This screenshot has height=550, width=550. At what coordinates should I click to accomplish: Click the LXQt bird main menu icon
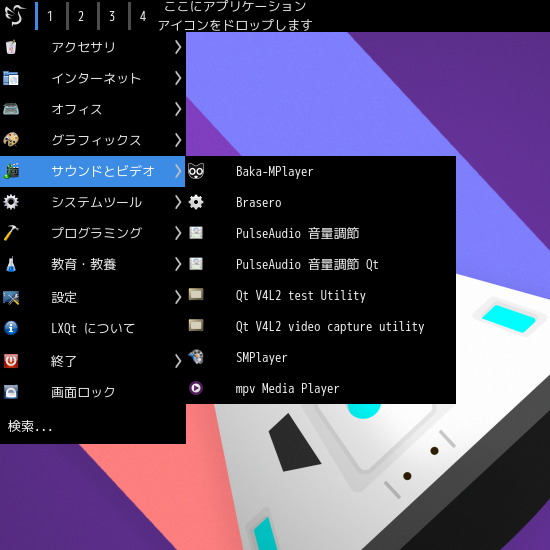coord(14,15)
